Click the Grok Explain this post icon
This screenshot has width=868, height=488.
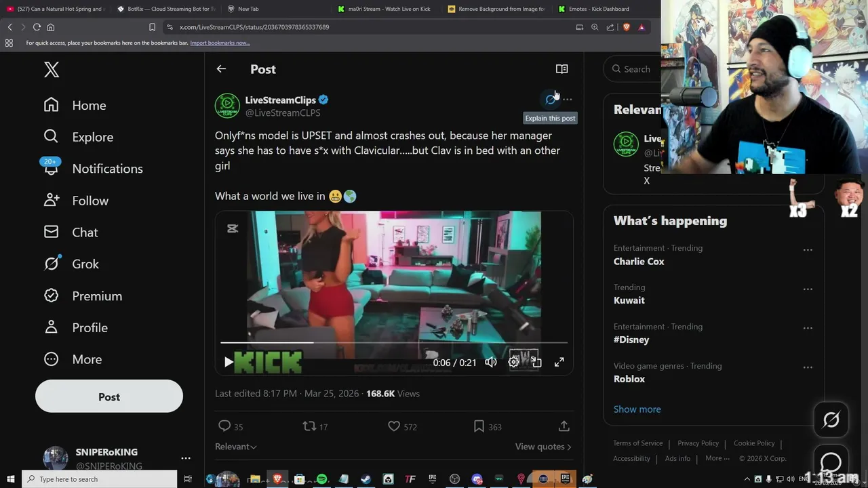click(551, 100)
